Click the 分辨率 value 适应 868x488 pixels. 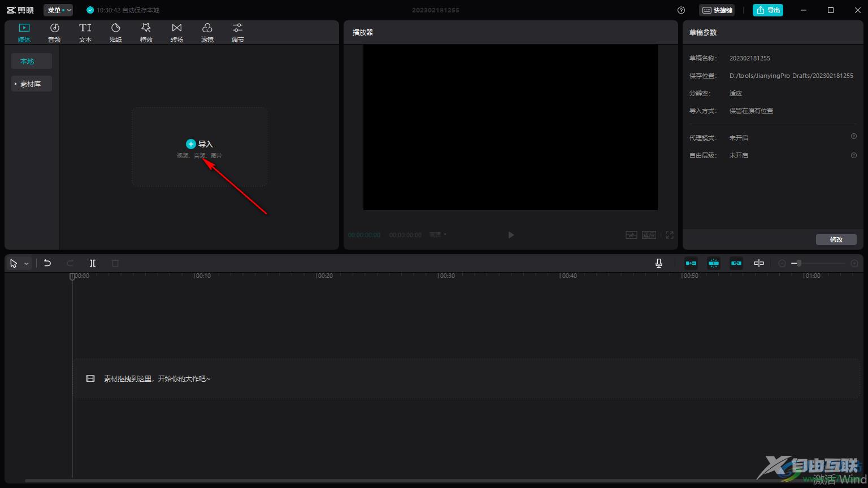pos(736,93)
